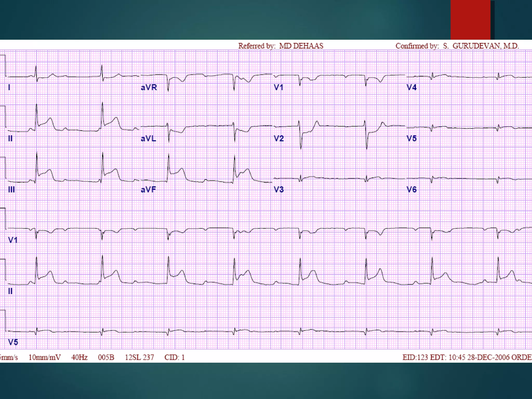Click the red rectangle in corner

point(470,20)
